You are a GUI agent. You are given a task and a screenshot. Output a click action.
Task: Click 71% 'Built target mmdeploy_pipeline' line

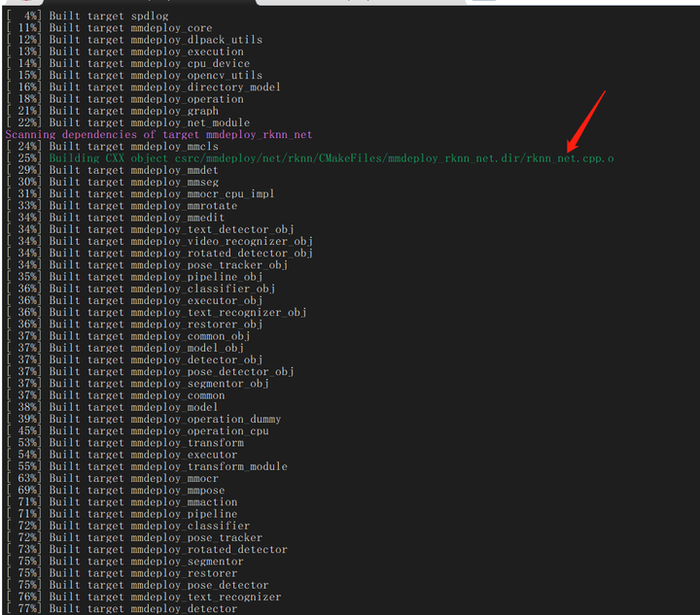pyautogui.click(x=122, y=513)
